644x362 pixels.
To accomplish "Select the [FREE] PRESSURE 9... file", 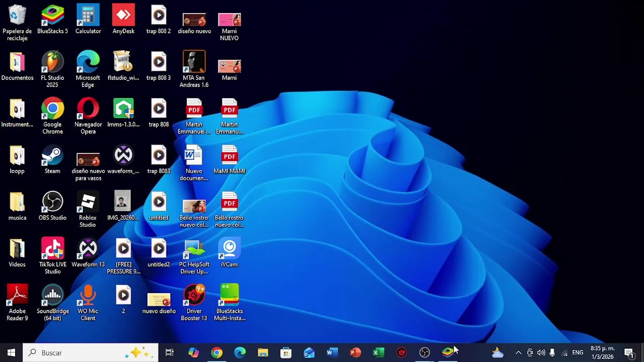I will pos(123,256).
